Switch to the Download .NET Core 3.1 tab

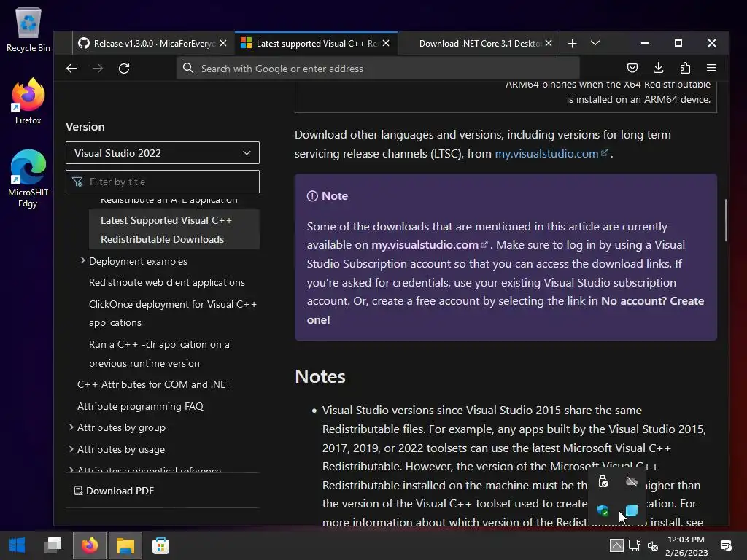click(479, 43)
